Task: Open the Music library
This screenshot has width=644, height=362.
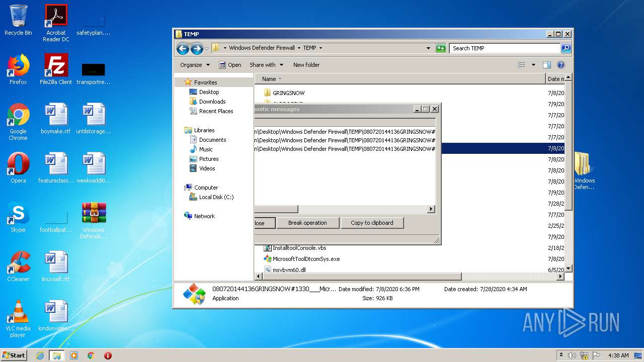Action: pos(206,149)
